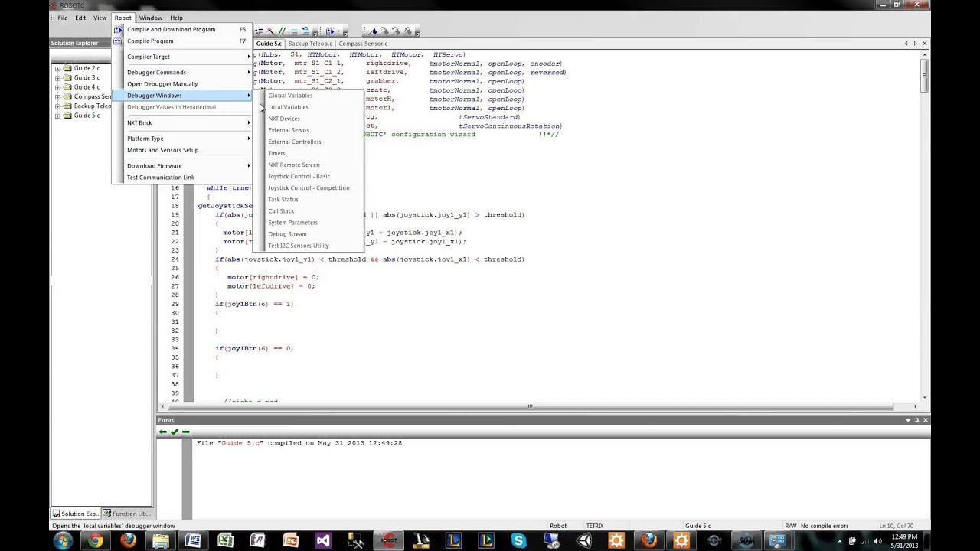This screenshot has width=980, height=551.
Task: Switch to Function Library tab
Action: pos(127,514)
